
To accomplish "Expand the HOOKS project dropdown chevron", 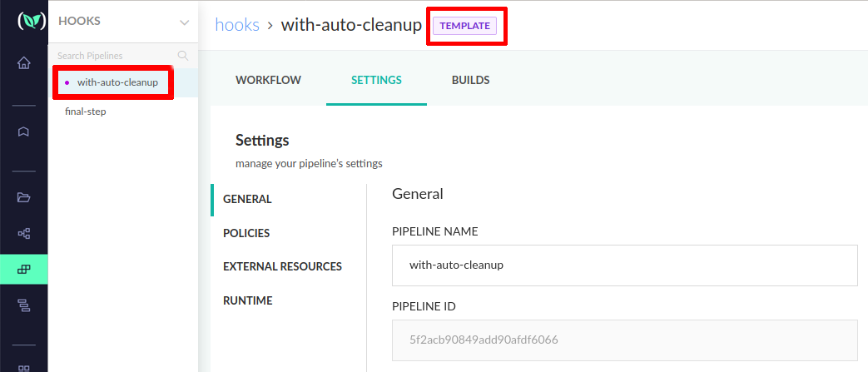I will [x=184, y=22].
